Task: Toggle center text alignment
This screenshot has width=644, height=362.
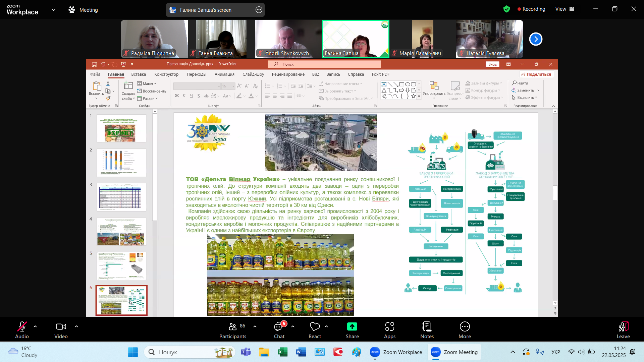Action: (x=275, y=96)
